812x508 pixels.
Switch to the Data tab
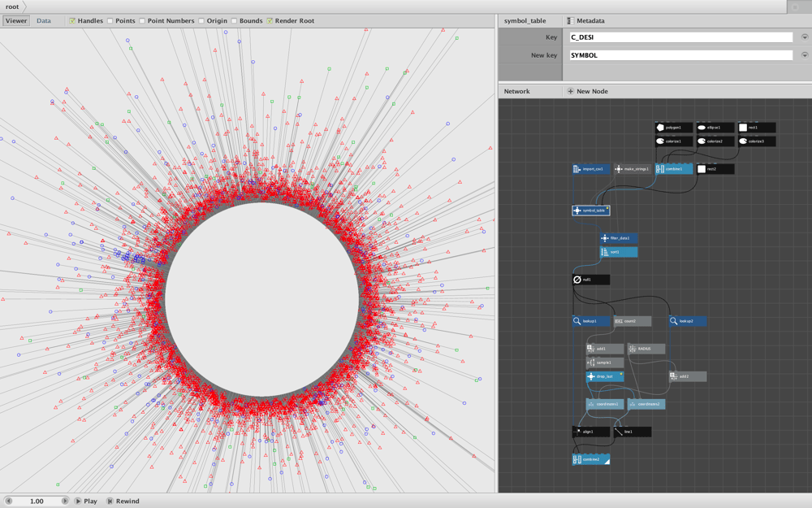[x=44, y=21]
